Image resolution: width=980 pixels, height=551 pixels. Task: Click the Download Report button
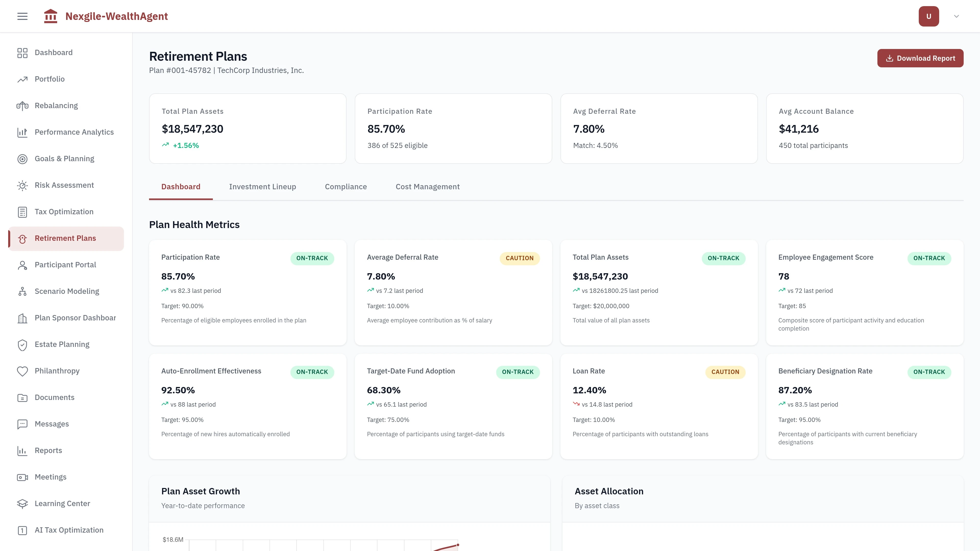click(920, 58)
